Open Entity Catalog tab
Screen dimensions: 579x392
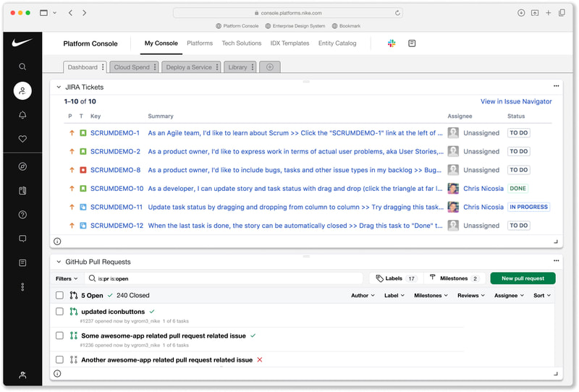(337, 43)
